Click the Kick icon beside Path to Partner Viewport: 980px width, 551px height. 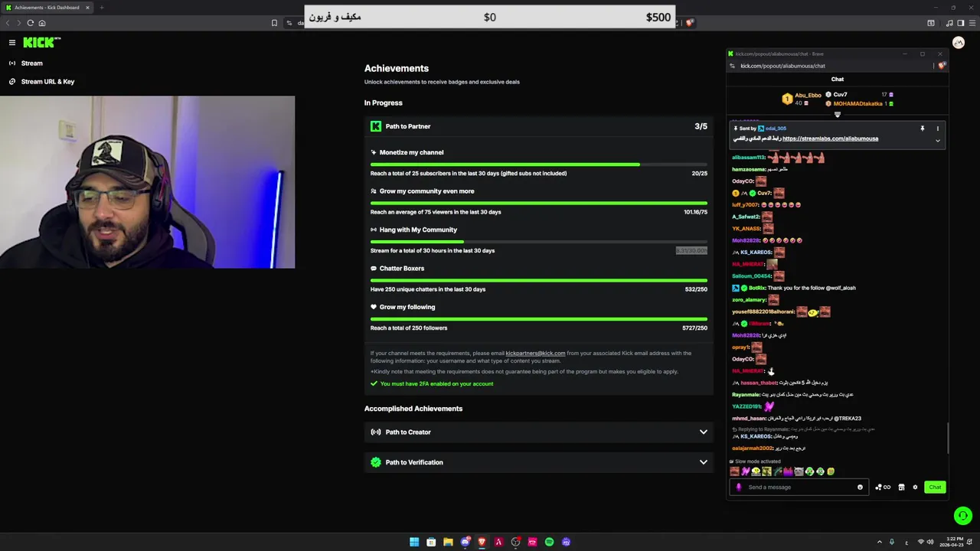coord(376,126)
